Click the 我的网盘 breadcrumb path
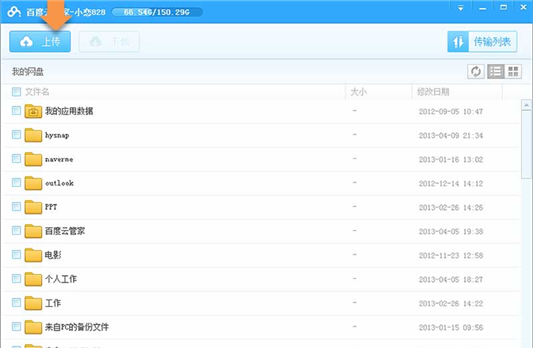The width and height of the screenshot is (533, 361). [28, 71]
